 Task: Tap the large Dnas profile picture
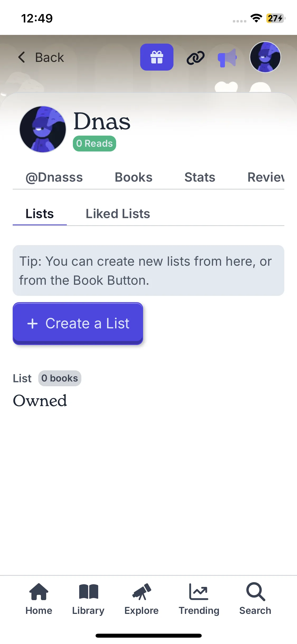(x=43, y=129)
